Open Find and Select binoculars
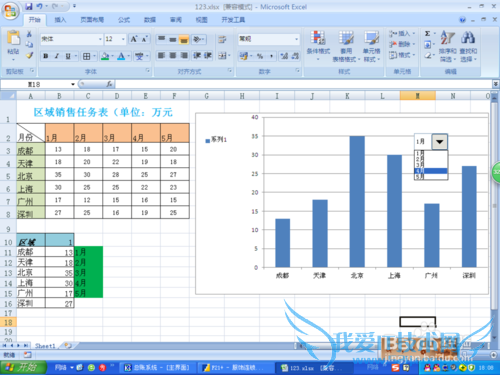 [x=468, y=46]
